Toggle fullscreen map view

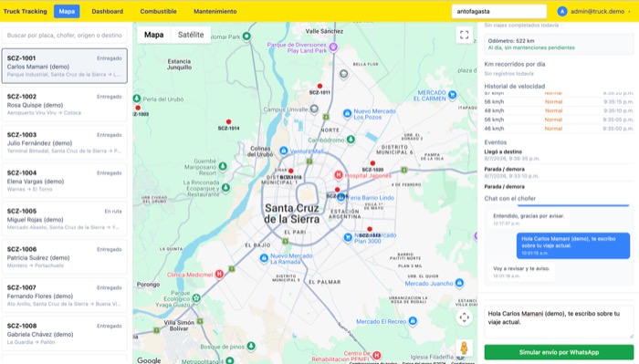coord(464,35)
